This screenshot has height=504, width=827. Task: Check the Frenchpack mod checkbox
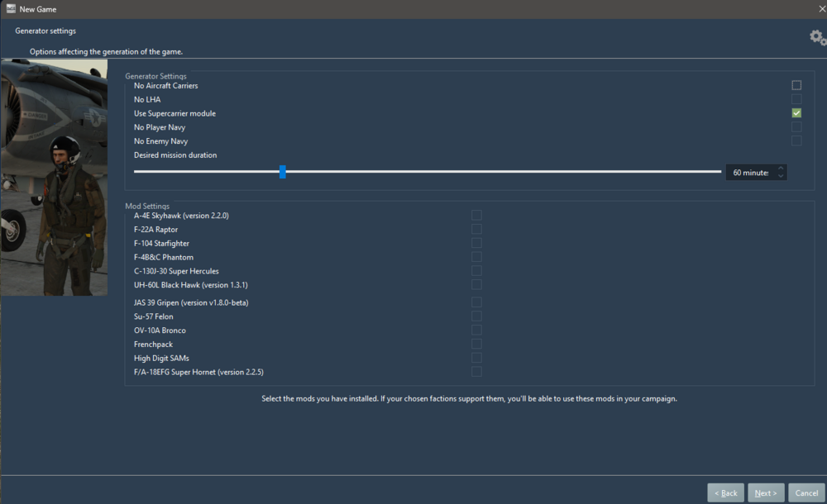point(476,344)
